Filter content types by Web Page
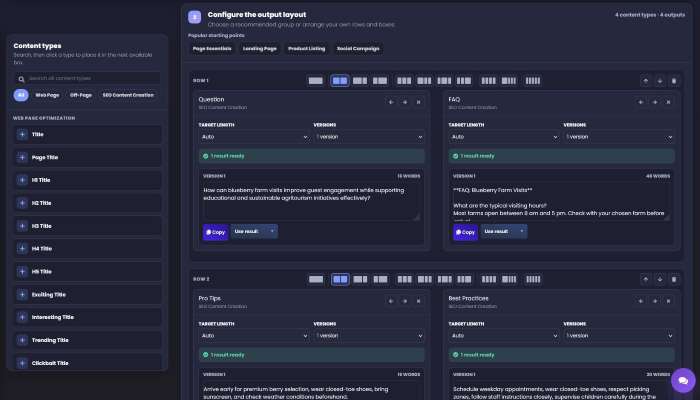 tap(47, 95)
